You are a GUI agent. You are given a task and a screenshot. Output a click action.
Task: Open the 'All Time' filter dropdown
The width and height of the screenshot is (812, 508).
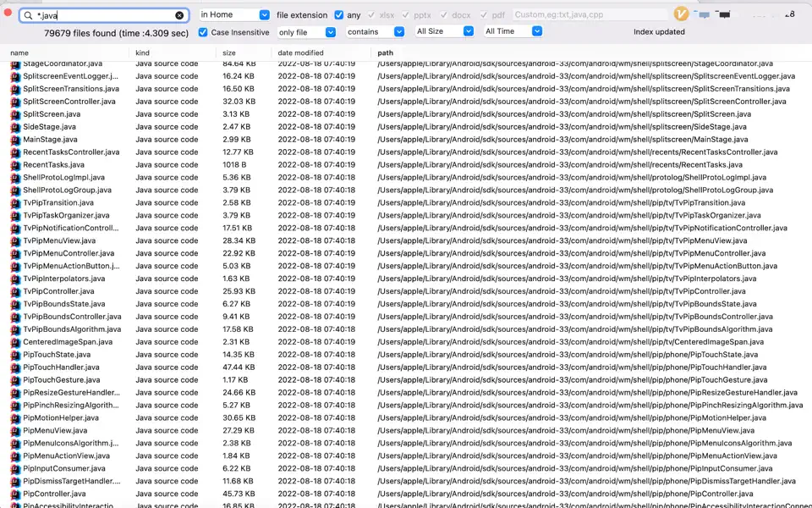pos(513,31)
